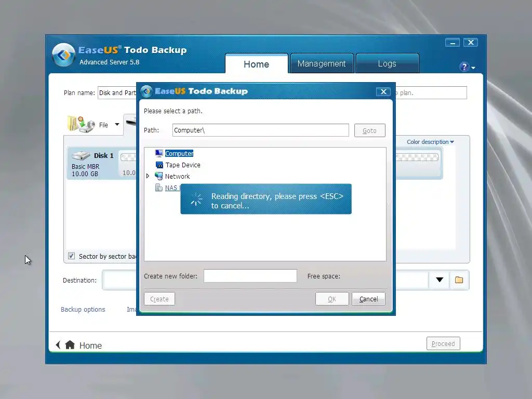Minimize the main EaseUS window
532x399 pixels.
click(x=453, y=43)
